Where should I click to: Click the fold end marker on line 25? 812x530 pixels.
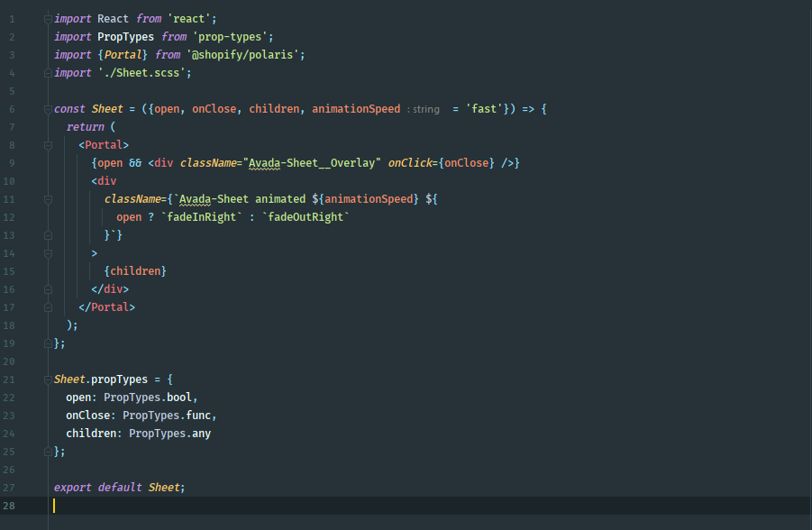(x=48, y=452)
